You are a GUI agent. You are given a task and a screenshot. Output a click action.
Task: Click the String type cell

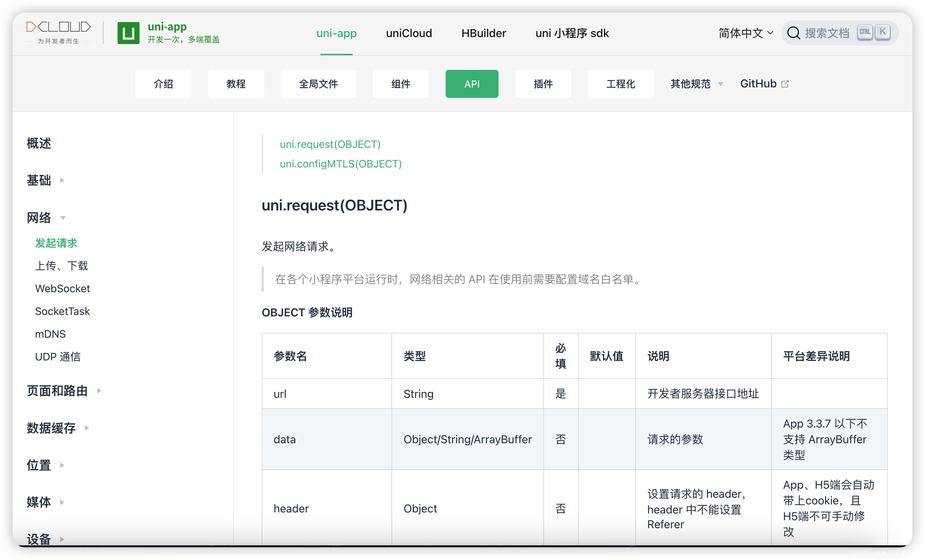tap(467, 394)
